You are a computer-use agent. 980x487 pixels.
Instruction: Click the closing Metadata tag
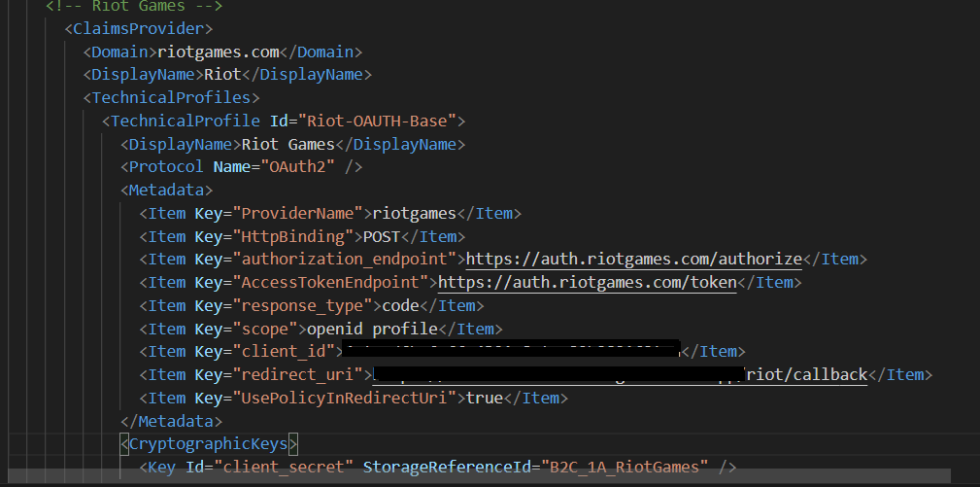[171, 421]
